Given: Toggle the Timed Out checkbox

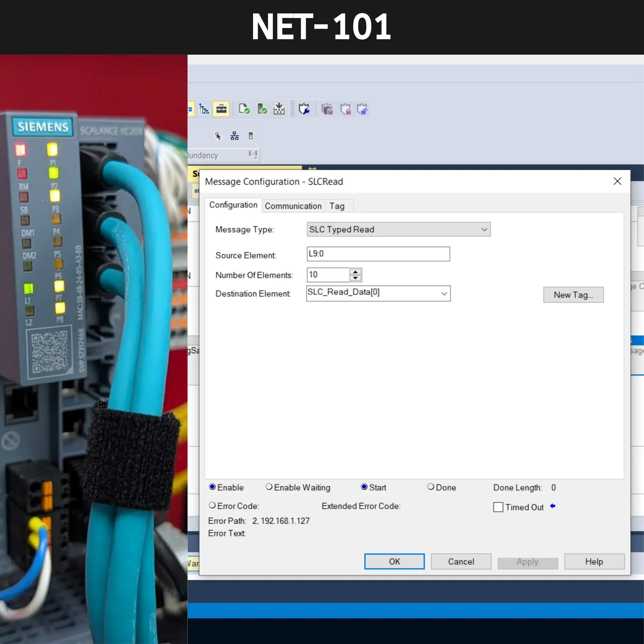Looking at the screenshot, I should coord(498,507).
